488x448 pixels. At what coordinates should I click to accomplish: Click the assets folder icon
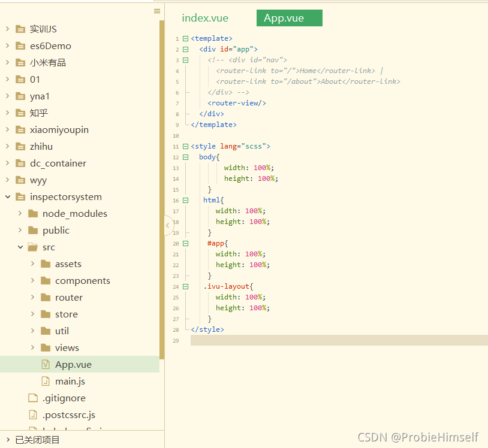[x=46, y=264]
